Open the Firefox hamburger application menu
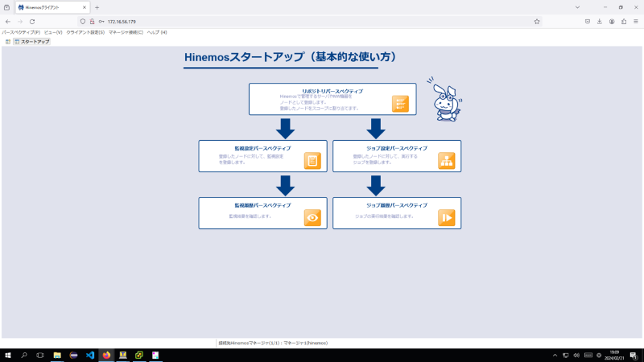644x362 pixels. pos(635,22)
